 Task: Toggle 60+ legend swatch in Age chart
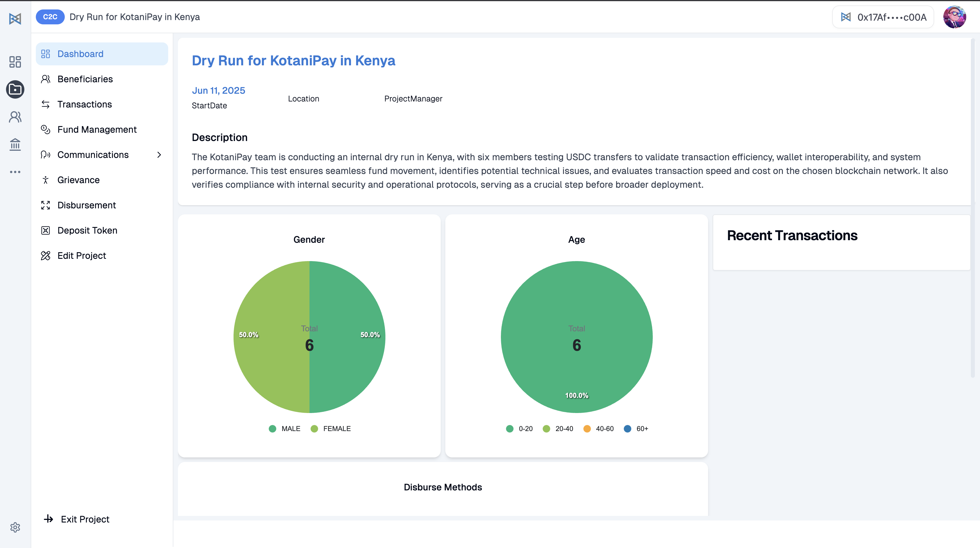[x=628, y=429]
